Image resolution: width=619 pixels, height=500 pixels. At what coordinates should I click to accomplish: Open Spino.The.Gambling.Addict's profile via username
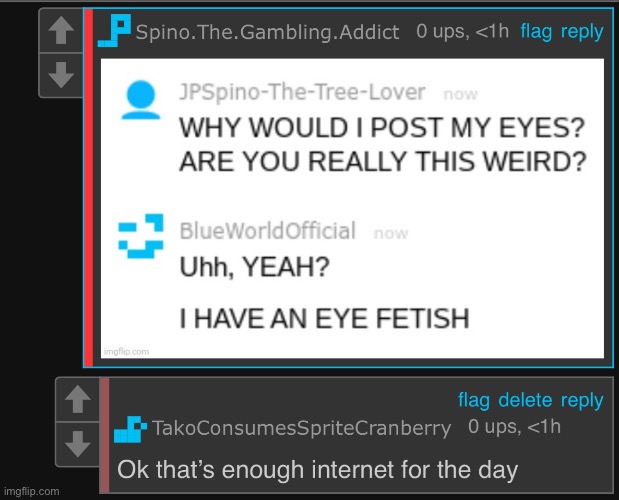267,32
